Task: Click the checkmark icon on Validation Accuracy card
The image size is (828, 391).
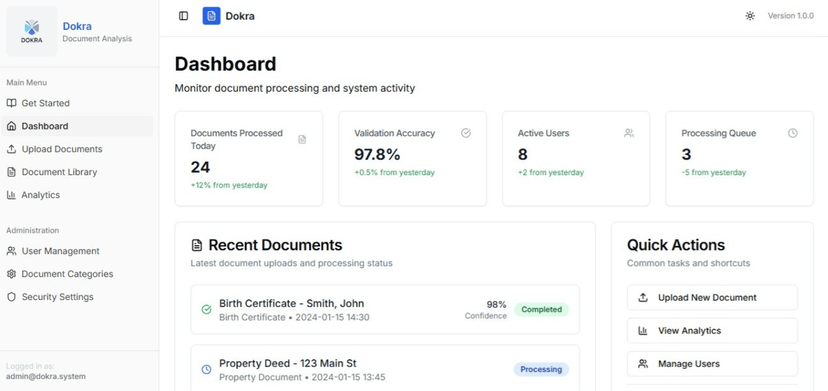Action: pos(466,133)
